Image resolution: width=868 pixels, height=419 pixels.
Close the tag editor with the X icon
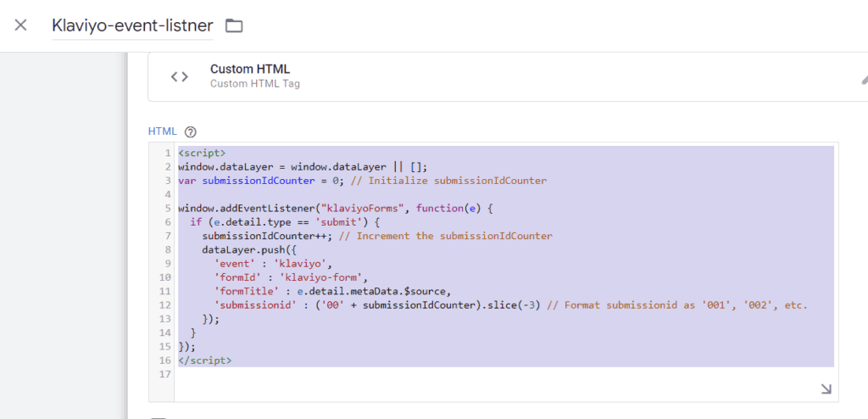coord(21,25)
